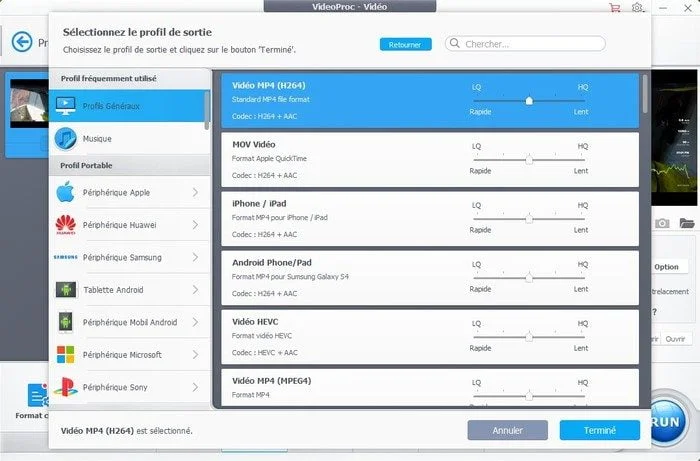
Task: Click the Apple logo icon
Action: 66,192
